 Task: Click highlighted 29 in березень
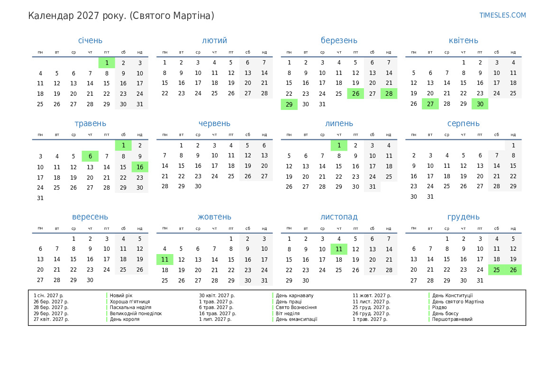tap(289, 104)
